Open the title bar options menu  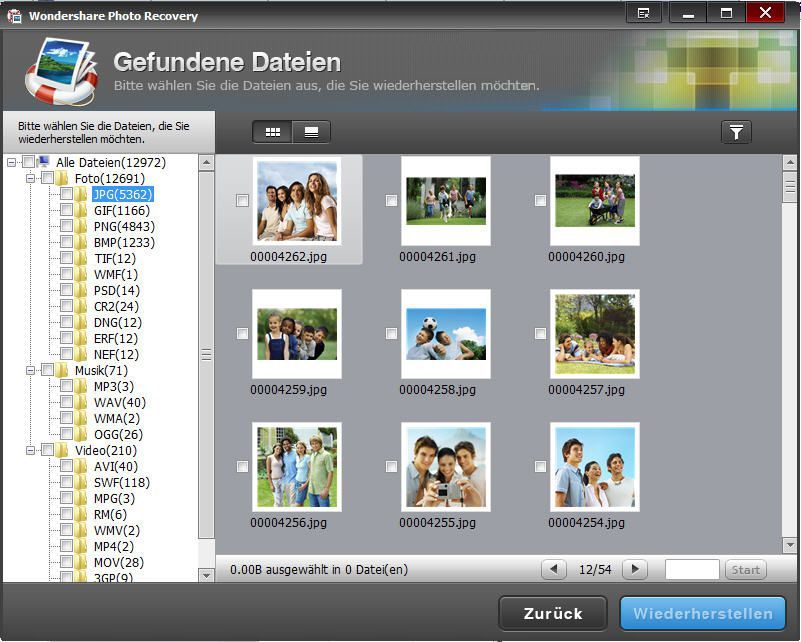[645, 13]
